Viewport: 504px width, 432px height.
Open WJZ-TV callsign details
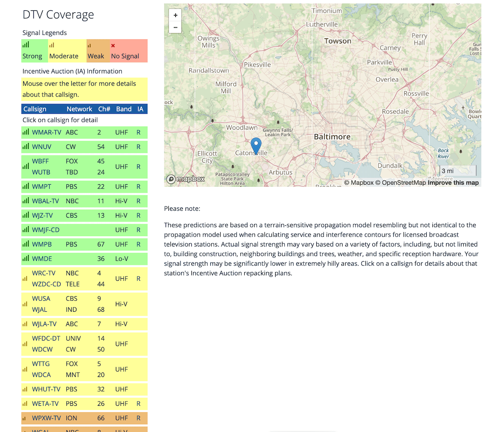click(43, 216)
